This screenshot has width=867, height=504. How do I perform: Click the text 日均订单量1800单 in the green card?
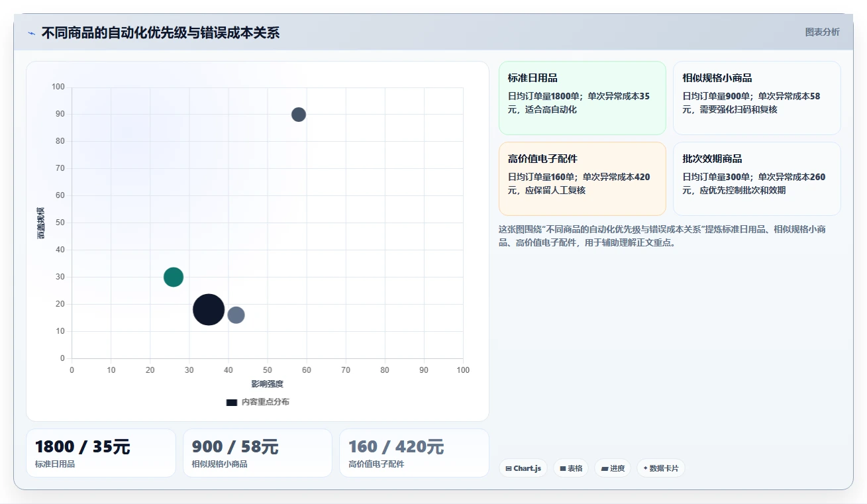click(543, 96)
